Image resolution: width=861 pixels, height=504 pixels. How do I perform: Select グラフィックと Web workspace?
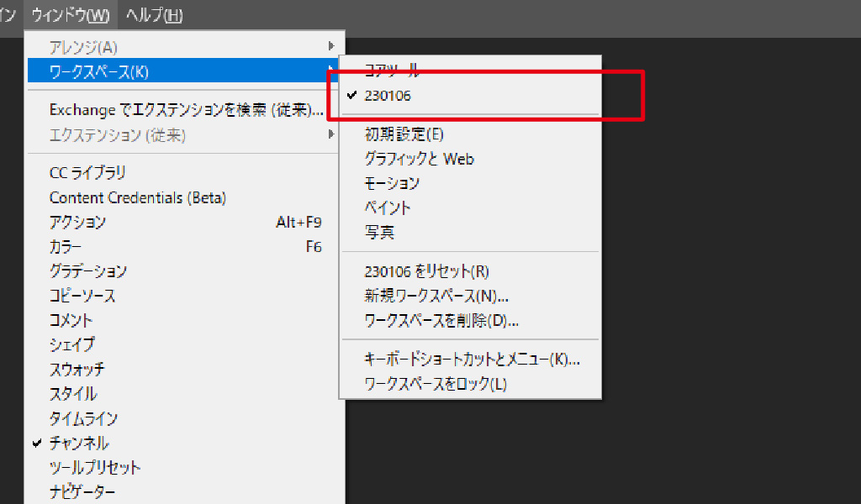pyautogui.click(x=419, y=159)
